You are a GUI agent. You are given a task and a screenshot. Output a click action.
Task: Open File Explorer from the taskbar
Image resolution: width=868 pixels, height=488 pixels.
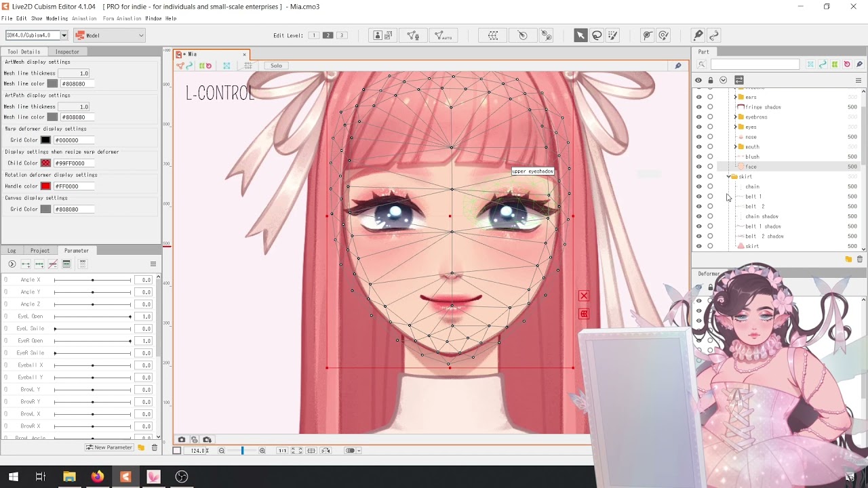[69, 476]
